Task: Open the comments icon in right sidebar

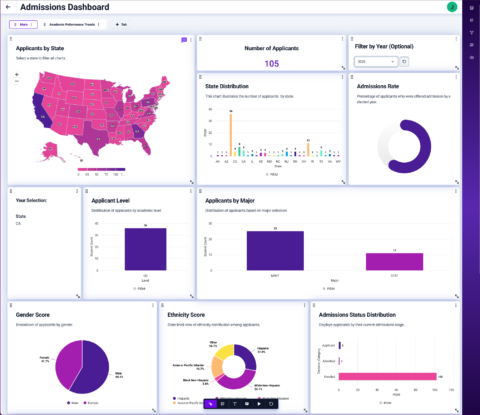Action: 471,45
